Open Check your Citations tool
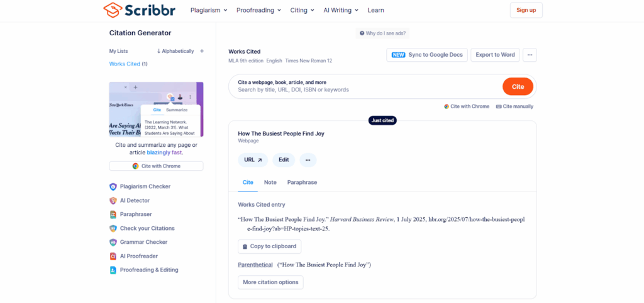Image resolution: width=644 pixels, height=303 pixels. click(x=142, y=228)
